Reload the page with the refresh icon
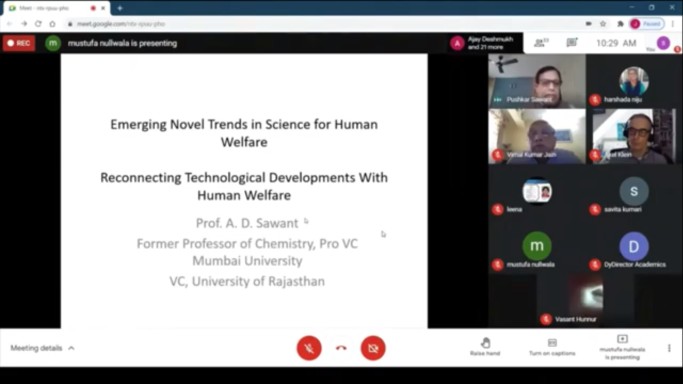This screenshot has width=683, height=384. [38, 24]
